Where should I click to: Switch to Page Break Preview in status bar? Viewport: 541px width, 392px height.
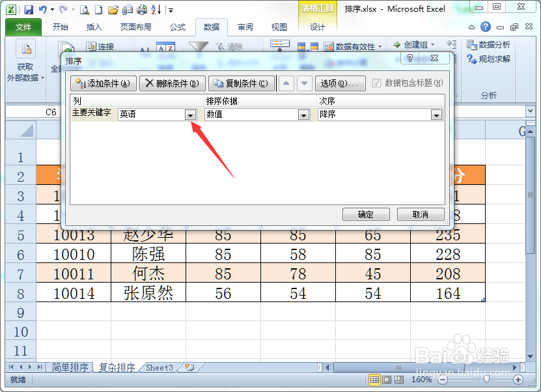pyautogui.click(x=399, y=380)
